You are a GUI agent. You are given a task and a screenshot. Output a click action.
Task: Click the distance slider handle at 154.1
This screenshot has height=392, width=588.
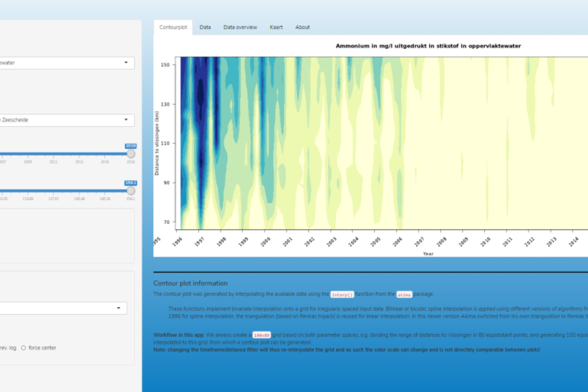click(131, 191)
